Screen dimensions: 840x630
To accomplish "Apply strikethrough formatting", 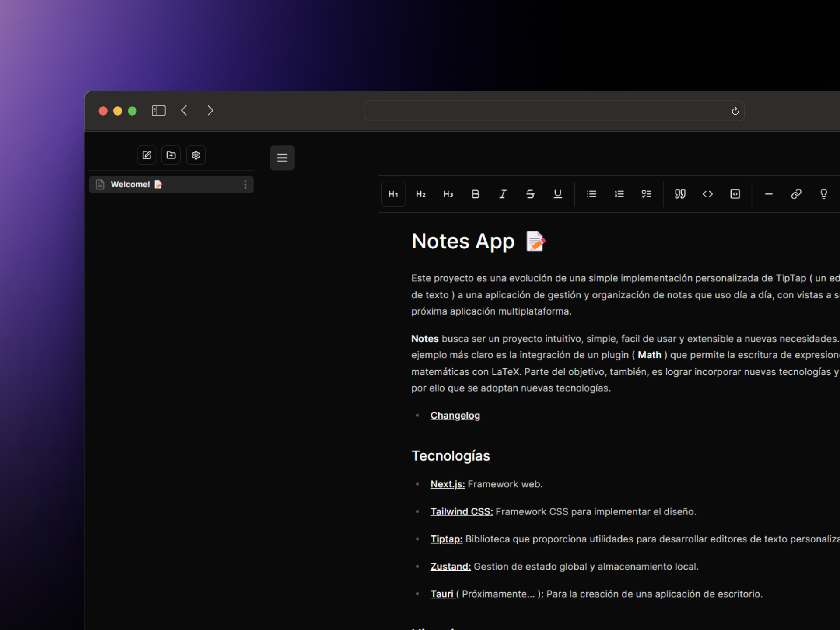I will tap(530, 194).
